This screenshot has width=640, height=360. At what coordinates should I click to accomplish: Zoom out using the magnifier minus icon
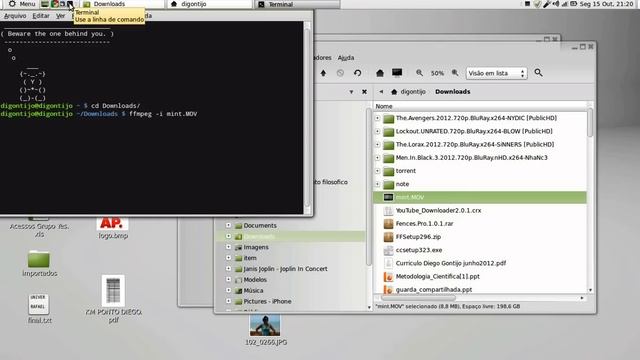419,73
